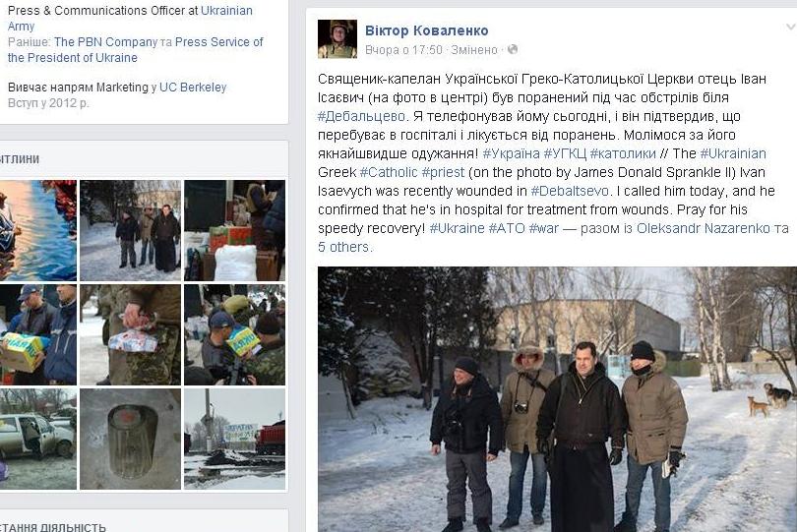Open Віктор Коваленко's profile picture

coord(337,39)
